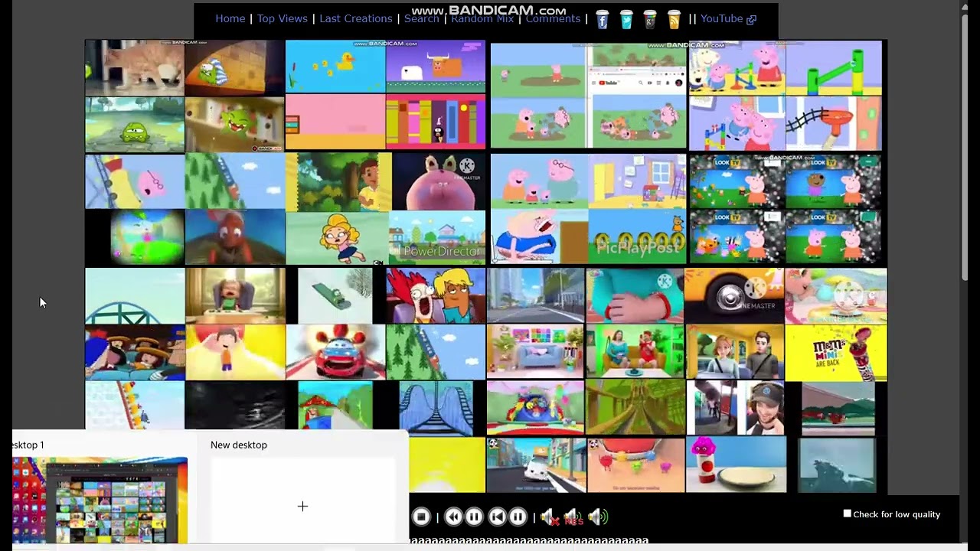Click the green pipes marble run tile
The height and width of the screenshot is (551, 980).
coord(834,68)
